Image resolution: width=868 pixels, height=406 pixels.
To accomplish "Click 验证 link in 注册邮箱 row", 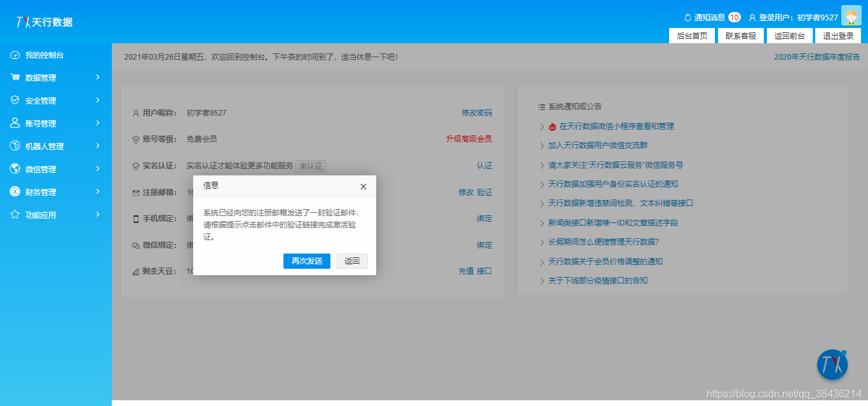I will [x=485, y=193].
